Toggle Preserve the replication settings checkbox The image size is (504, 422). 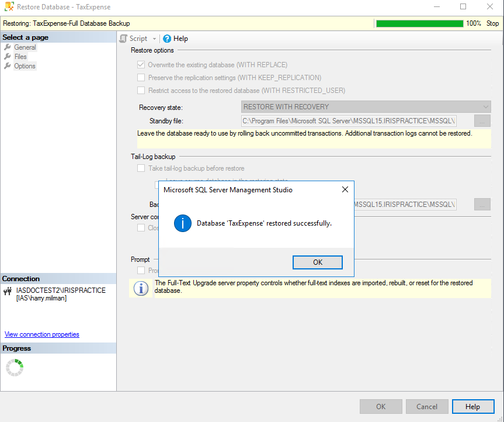tap(141, 78)
